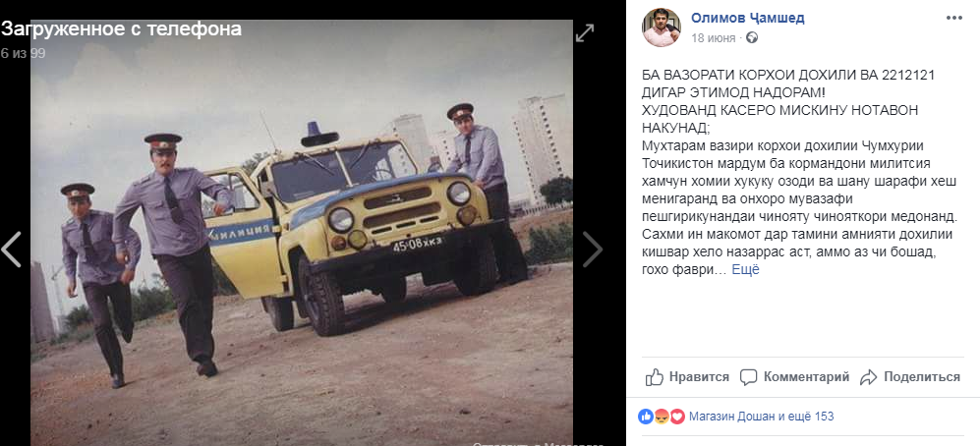Click the Поделиться share button
980x446 pixels.
point(910,377)
